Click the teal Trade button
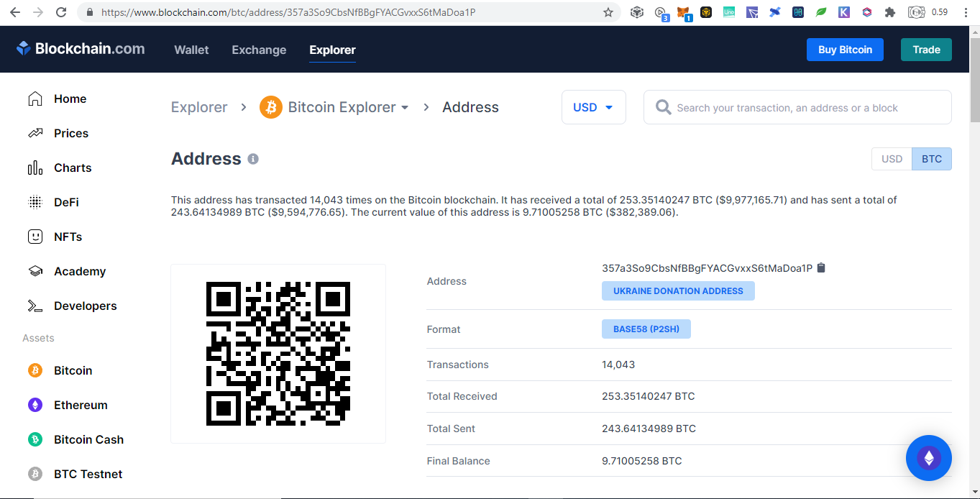The height and width of the screenshot is (499, 980). click(926, 50)
